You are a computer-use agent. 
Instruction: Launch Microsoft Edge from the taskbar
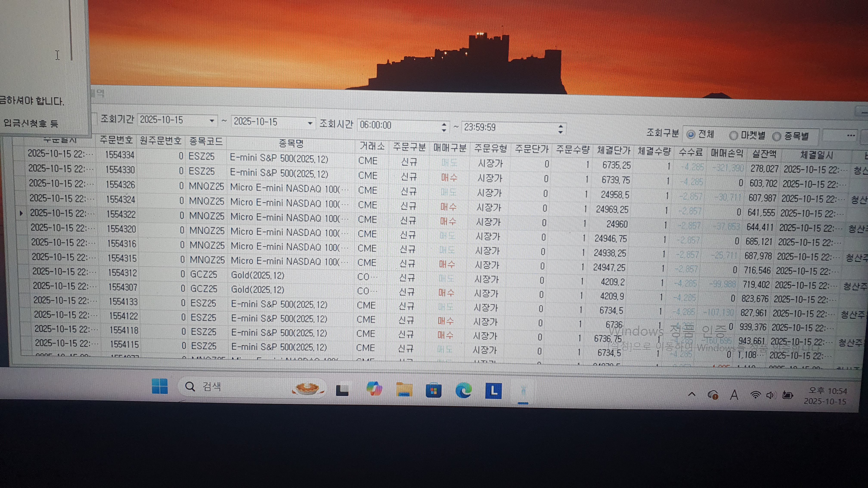point(463,391)
